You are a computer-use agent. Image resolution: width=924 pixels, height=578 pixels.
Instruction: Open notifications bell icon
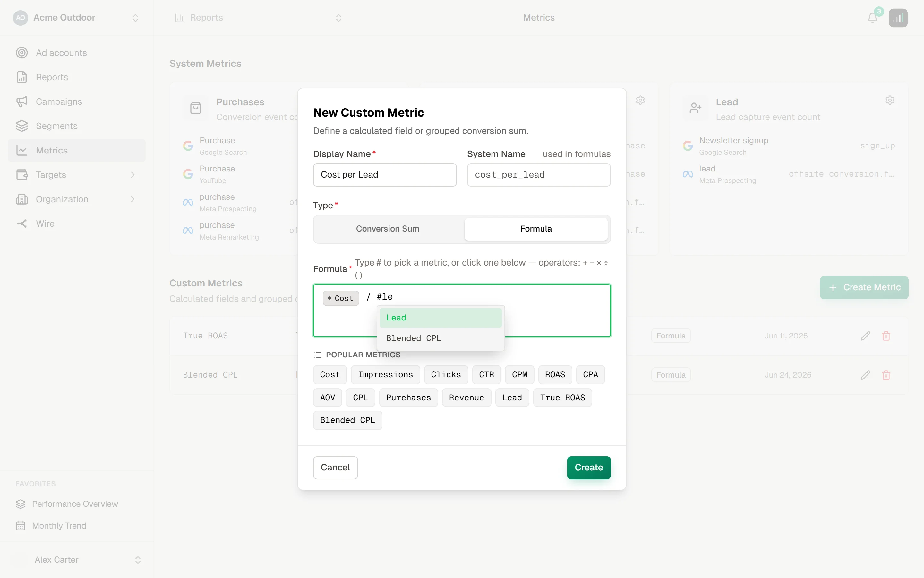point(872,18)
